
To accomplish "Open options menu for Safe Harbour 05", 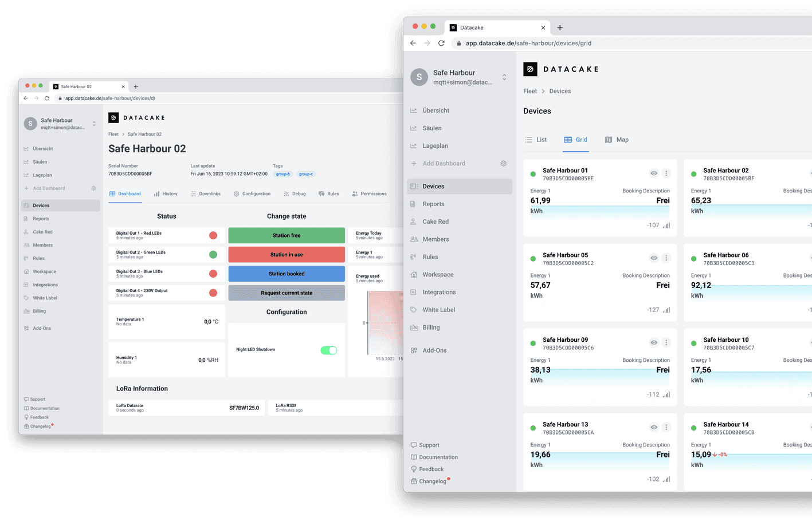I will click(x=666, y=258).
